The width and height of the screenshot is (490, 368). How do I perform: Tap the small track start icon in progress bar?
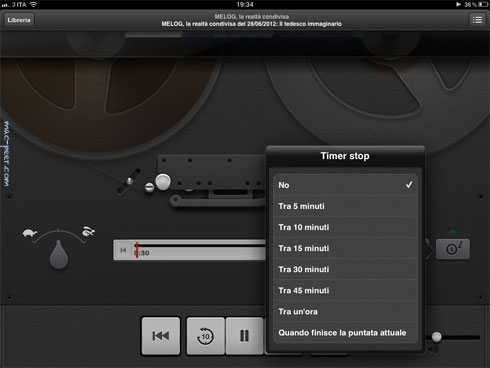[123, 250]
